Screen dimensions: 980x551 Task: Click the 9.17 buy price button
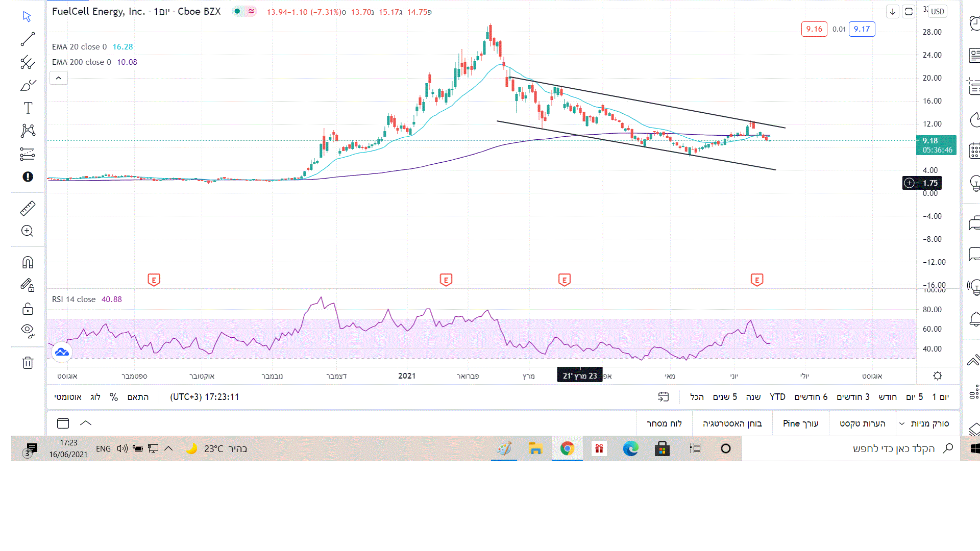point(862,29)
